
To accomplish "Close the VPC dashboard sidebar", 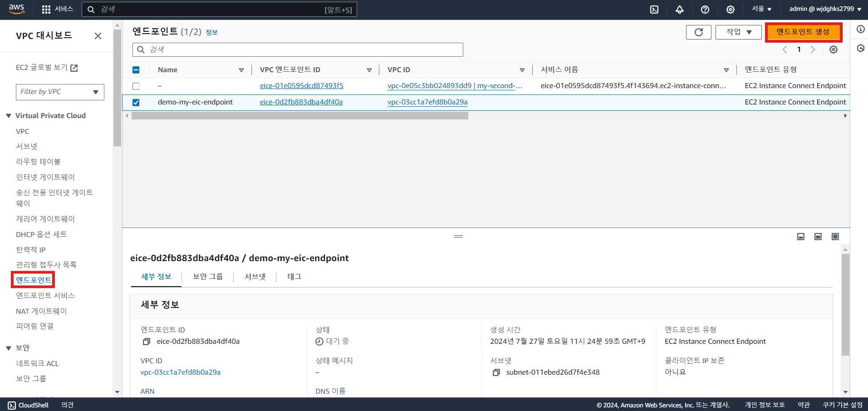I will (98, 36).
